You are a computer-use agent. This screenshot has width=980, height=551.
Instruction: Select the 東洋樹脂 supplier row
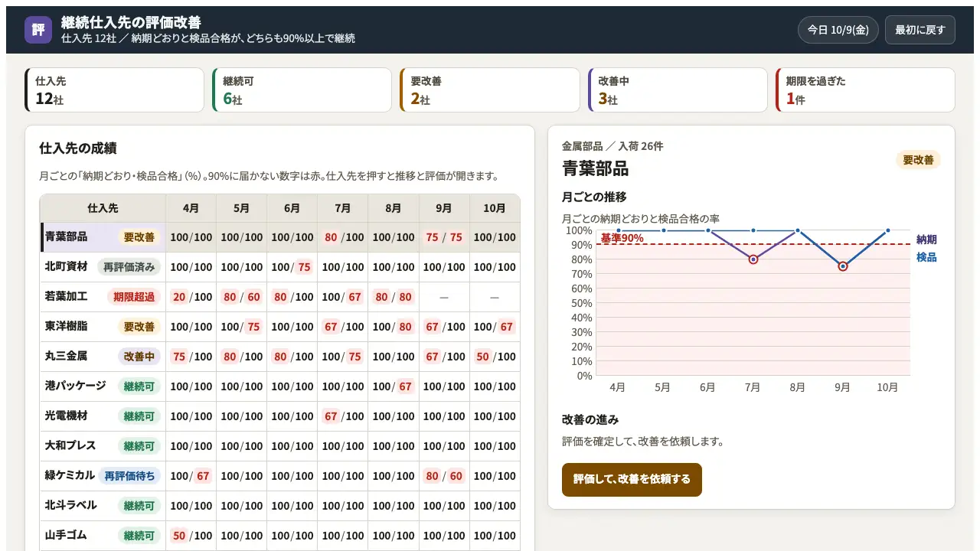tap(280, 327)
